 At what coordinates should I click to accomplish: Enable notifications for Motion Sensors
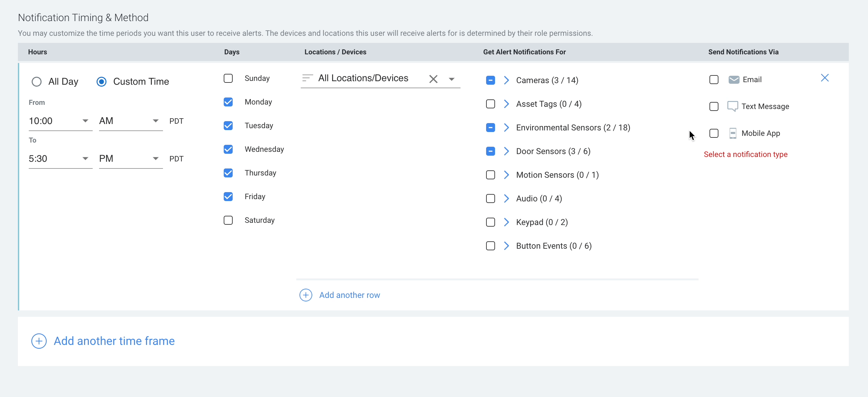[490, 175]
